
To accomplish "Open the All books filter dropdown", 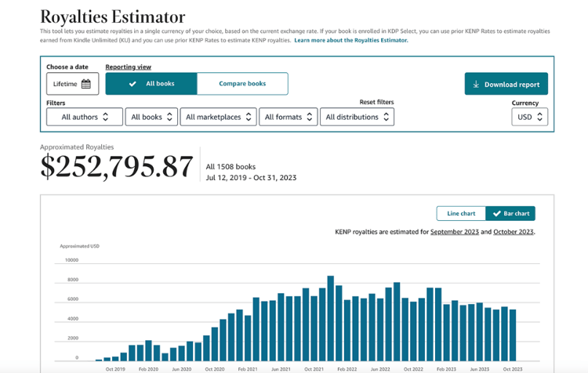I will 151,117.
